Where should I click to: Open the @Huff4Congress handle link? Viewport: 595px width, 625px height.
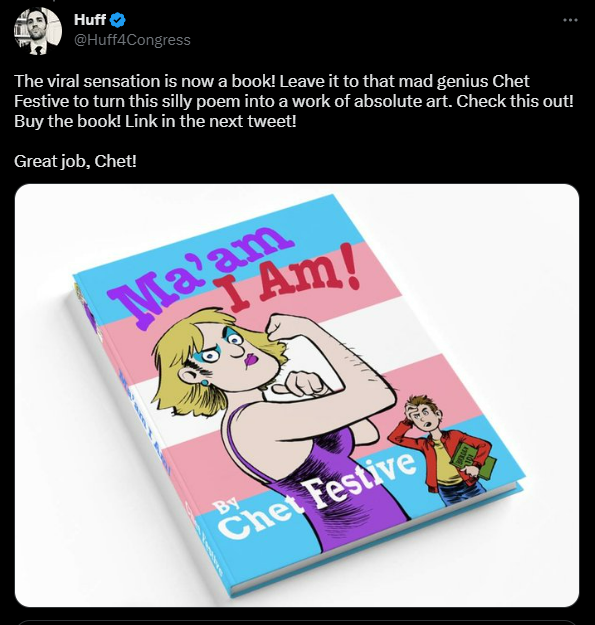coord(132,40)
